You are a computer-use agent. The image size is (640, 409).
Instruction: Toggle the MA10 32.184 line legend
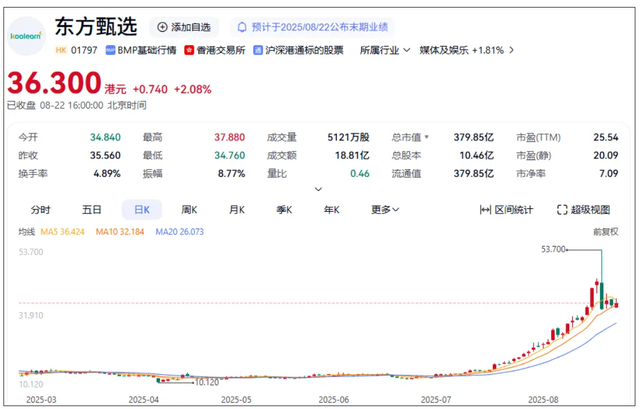click(120, 232)
